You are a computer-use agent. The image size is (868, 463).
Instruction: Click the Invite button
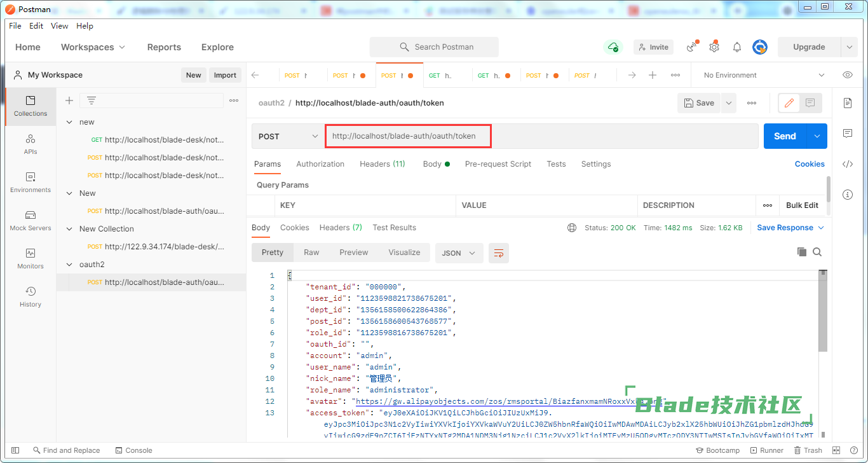[x=653, y=47]
